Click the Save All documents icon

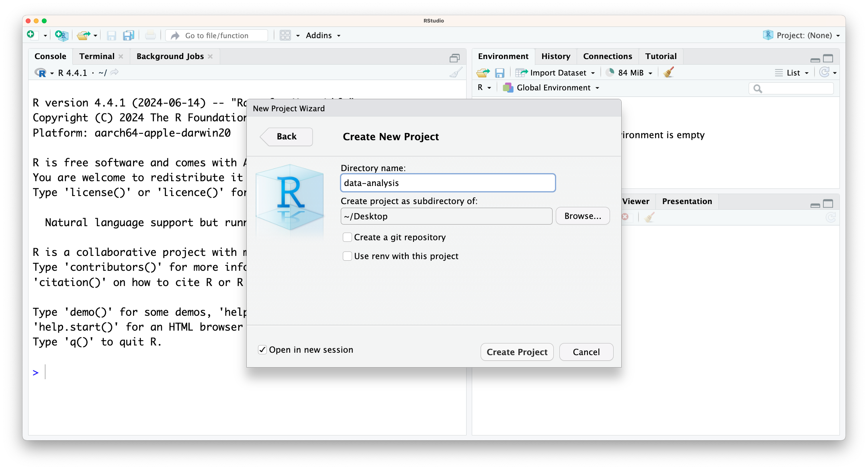(x=129, y=36)
